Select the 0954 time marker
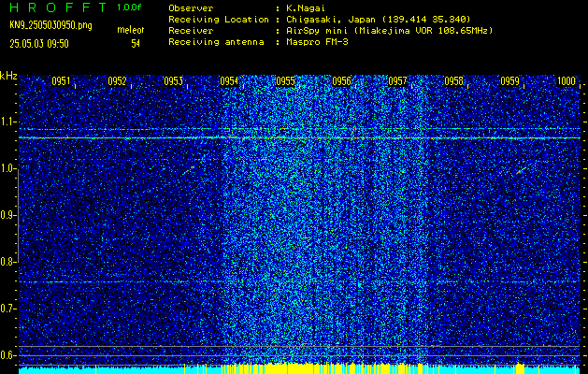This screenshot has width=588, height=374. tap(229, 81)
